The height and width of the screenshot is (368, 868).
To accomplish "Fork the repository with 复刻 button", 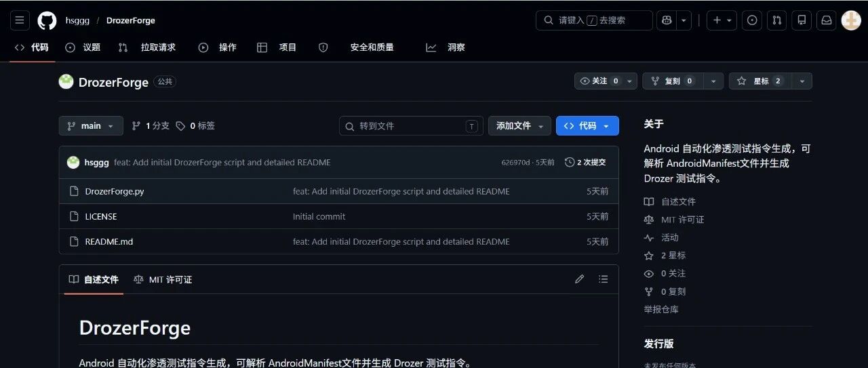I will [x=672, y=81].
